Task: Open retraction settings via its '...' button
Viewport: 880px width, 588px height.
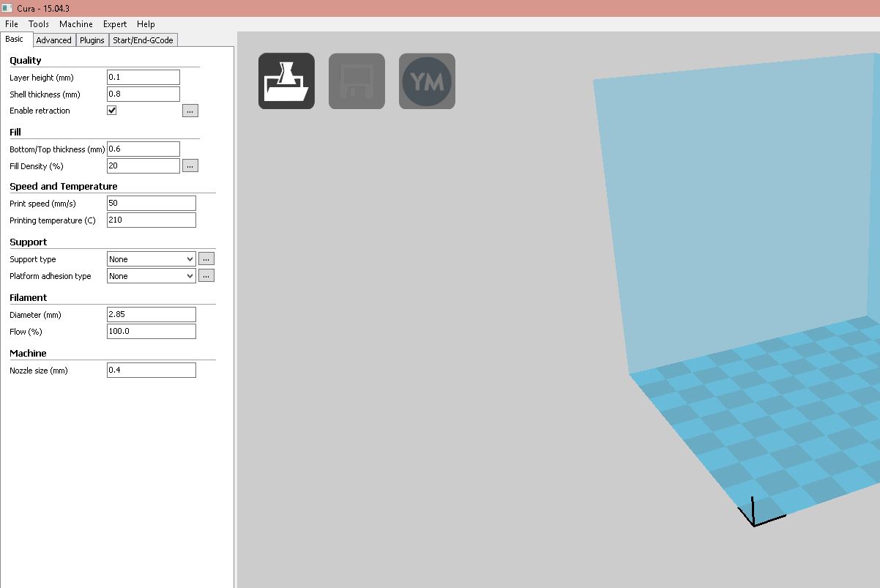Action: (x=190, y=110)
